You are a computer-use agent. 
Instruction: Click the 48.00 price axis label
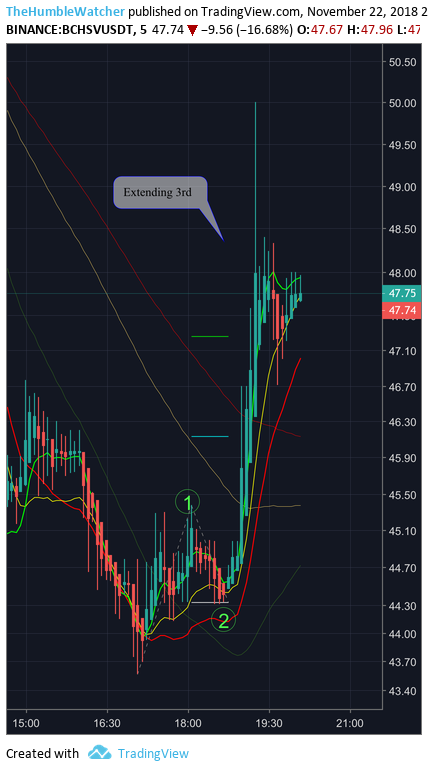click(402, 273)
